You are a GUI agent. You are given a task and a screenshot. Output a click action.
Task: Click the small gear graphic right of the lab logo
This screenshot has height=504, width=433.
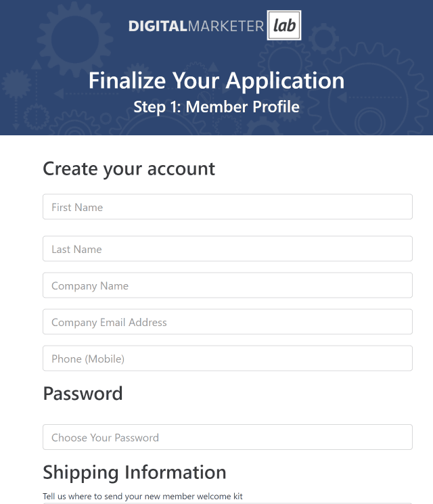click(323, 39)
